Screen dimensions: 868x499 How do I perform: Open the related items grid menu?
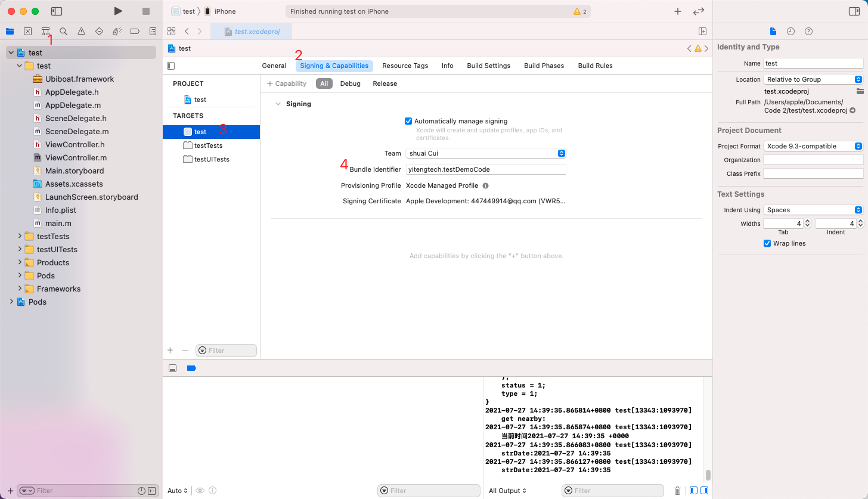[x=172, y=32]
